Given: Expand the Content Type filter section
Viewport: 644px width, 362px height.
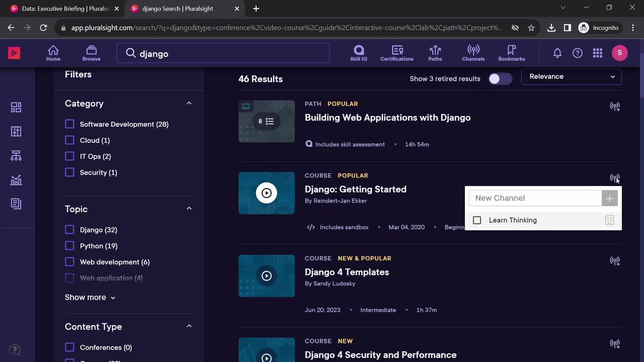Looking at the screenshot, I should click(x=189, y=326).
